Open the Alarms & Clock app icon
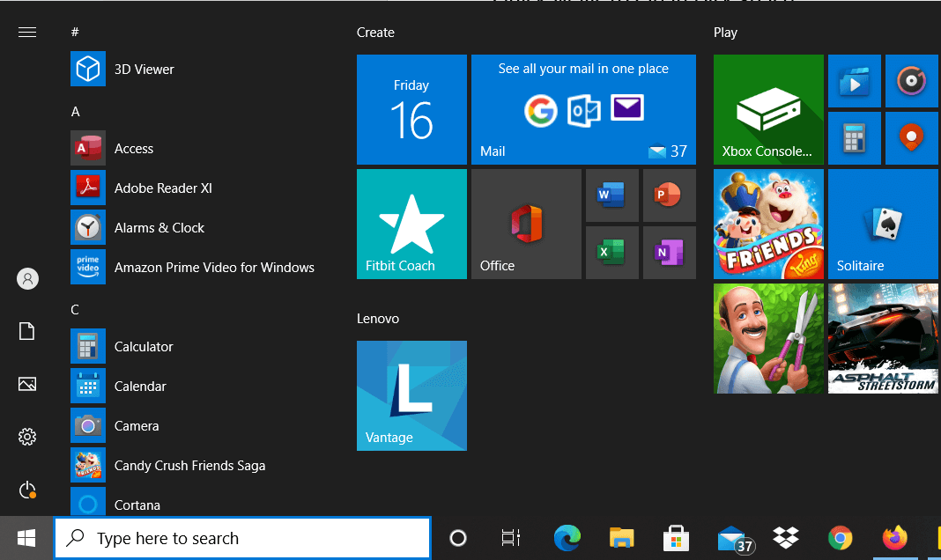 pos(87,227)
